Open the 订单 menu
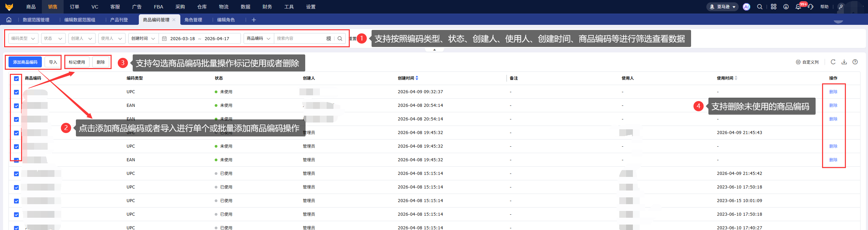This screenshot has width=868, height=230. click(75, 7)
